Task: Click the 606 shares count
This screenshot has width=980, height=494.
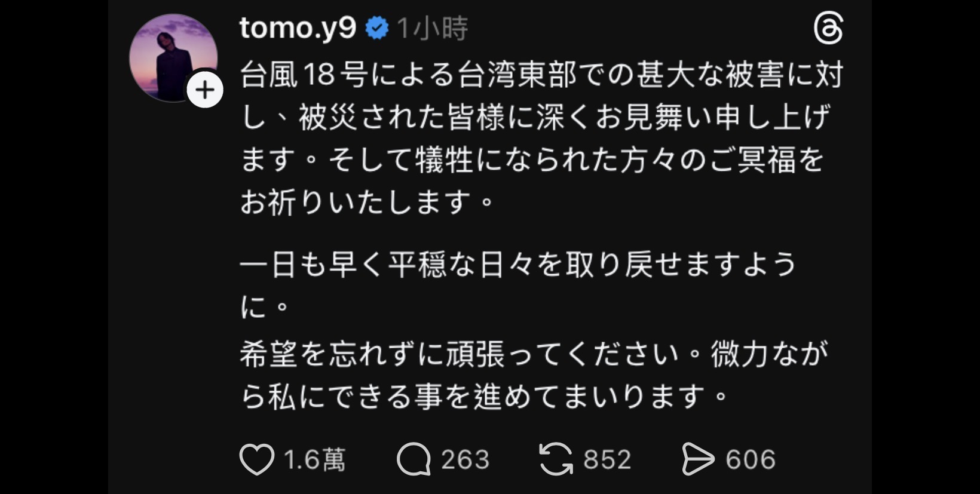Action: click(750, 459)
